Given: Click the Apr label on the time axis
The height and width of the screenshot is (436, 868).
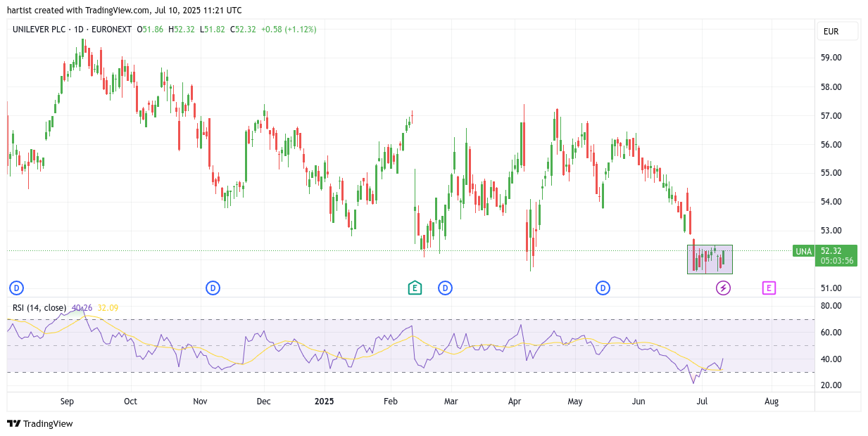Looking at the screenshot, I should [515, 402].
